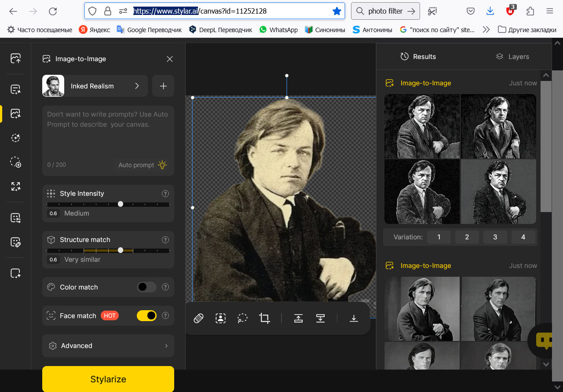Activate the crop tool in canvas toolbar

tap(264, 318)
